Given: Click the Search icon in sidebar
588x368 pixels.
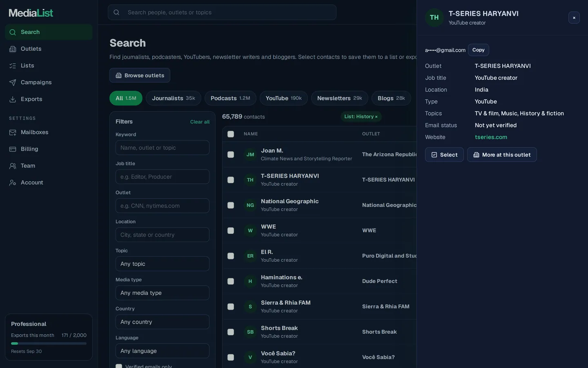Looking at the screenshot, I should [13, 32].
